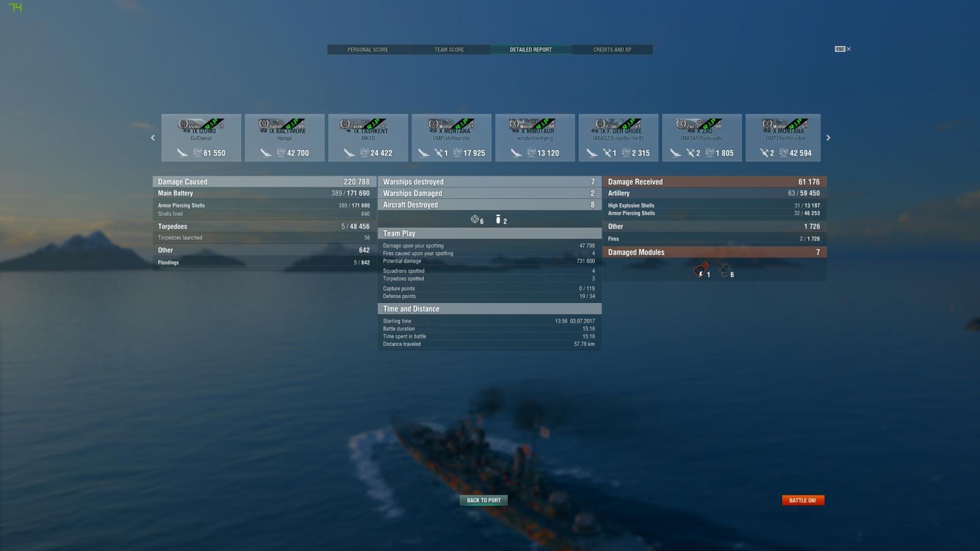980x551 pixels.
Task: Show next ships with right arrow
Action: 828,138
